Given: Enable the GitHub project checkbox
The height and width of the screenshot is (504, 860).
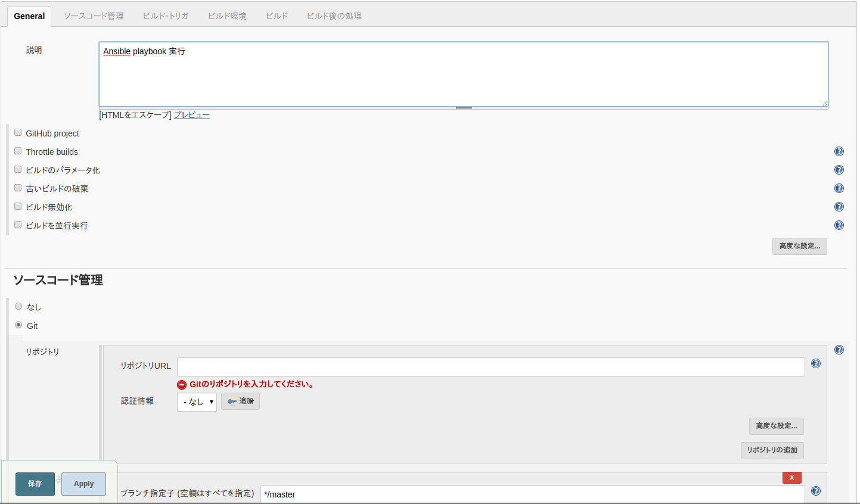Looking at the screenshot, I should tap(18, 133).
